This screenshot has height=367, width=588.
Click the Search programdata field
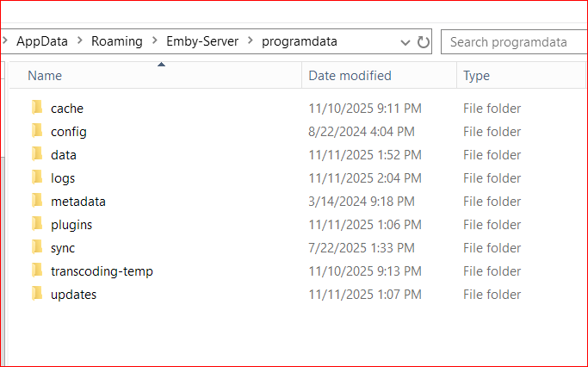513,41
